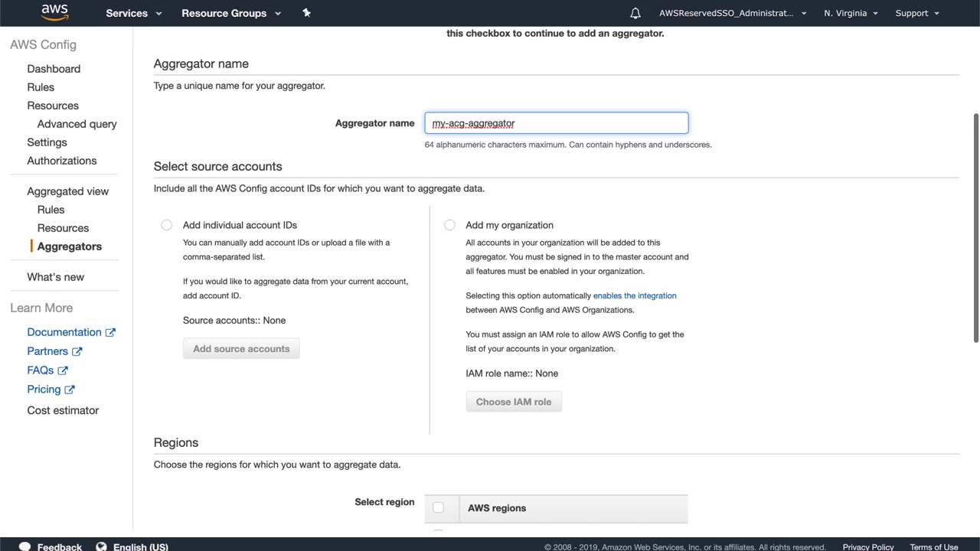Open the N. Virginia region selector
Viewport: 980px width, 551px height.
(x=851, y=13)
